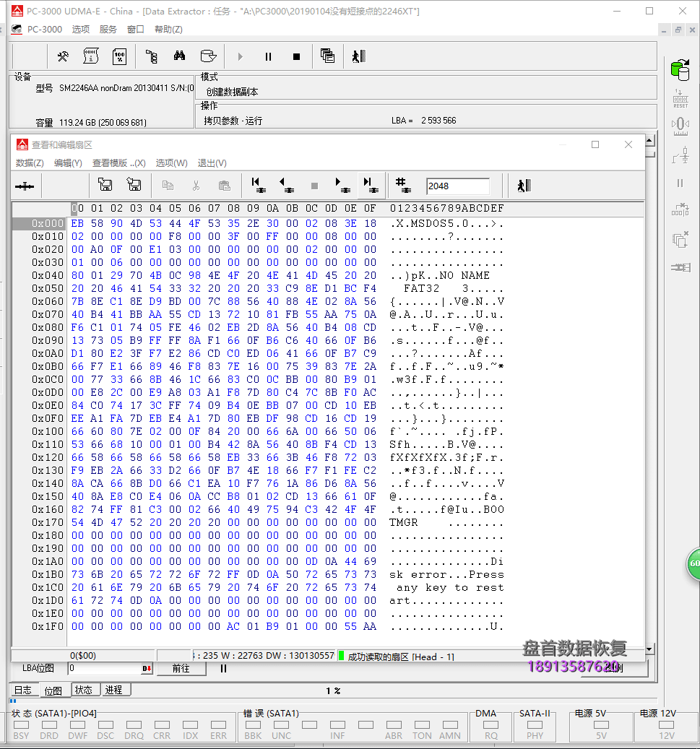The height and width of the screenshot is (749, 700).
Task: Click the green database cylinders icon
Action: pyautogui.click(x=680, y=70)
